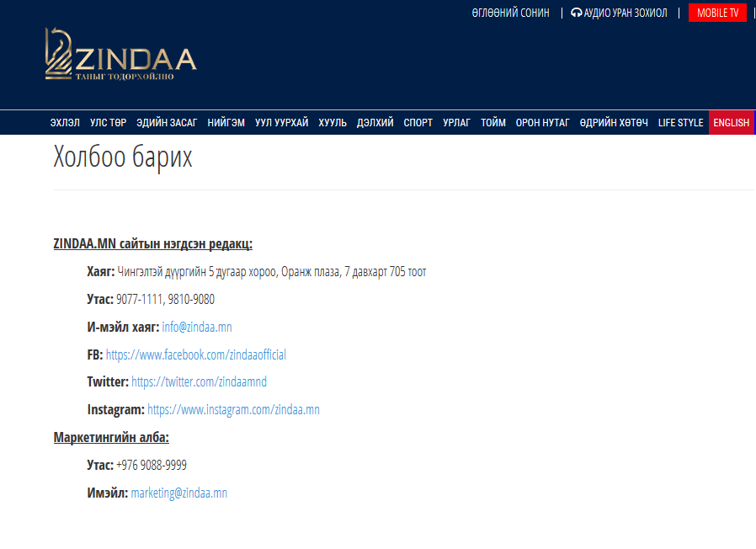Open НИЙГЭМ section
This screenshot has width=756, height=549.
point(226,123)
